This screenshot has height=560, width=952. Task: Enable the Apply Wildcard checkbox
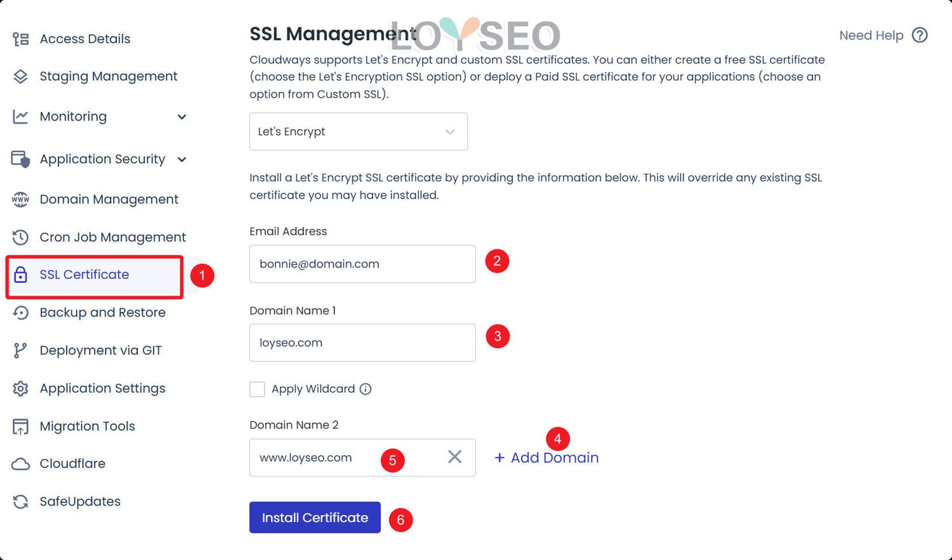coord(257,389)
